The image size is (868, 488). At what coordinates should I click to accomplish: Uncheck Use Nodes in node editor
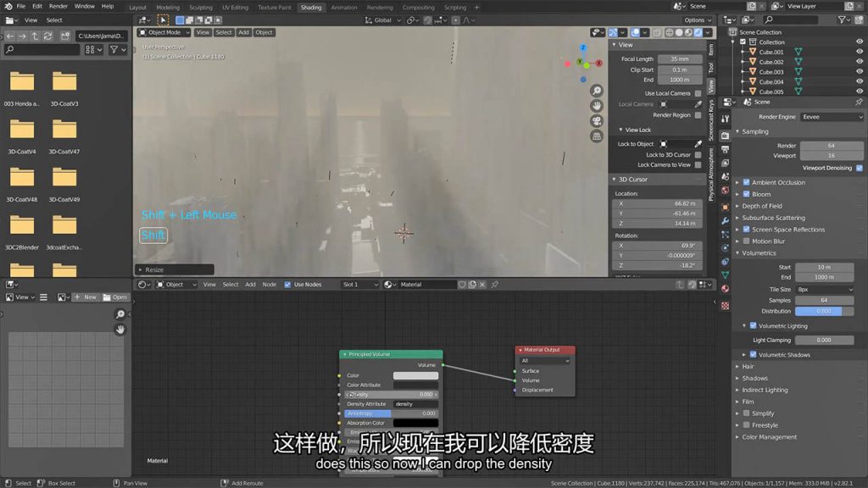[x=287, y=285]
